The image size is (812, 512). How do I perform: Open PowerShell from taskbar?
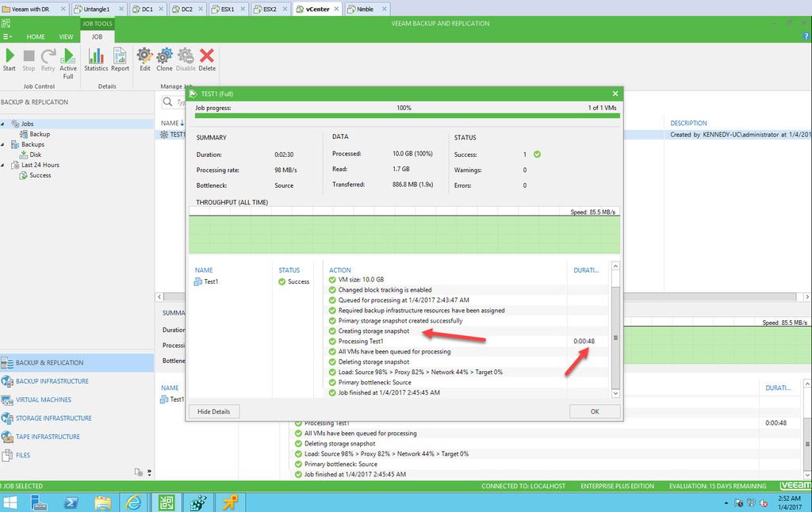pyautogui.click(x=71, y=502)
